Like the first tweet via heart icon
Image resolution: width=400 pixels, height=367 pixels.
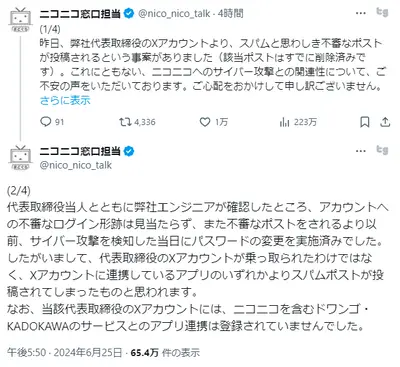(205, 122)
